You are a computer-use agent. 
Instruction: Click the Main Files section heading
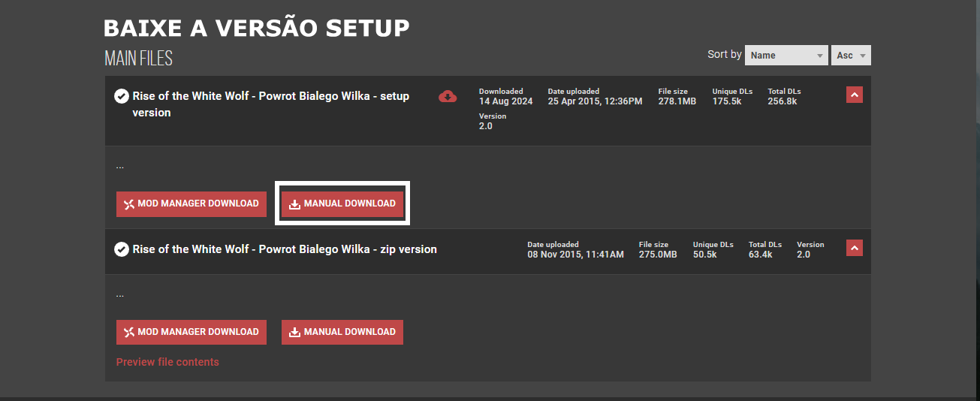pos(138,59)
